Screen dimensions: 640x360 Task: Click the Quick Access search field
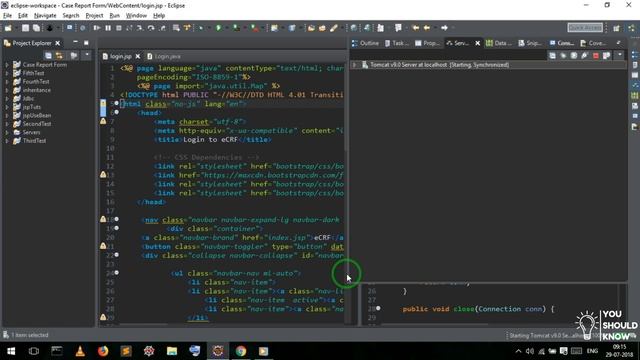click(585, 28)
